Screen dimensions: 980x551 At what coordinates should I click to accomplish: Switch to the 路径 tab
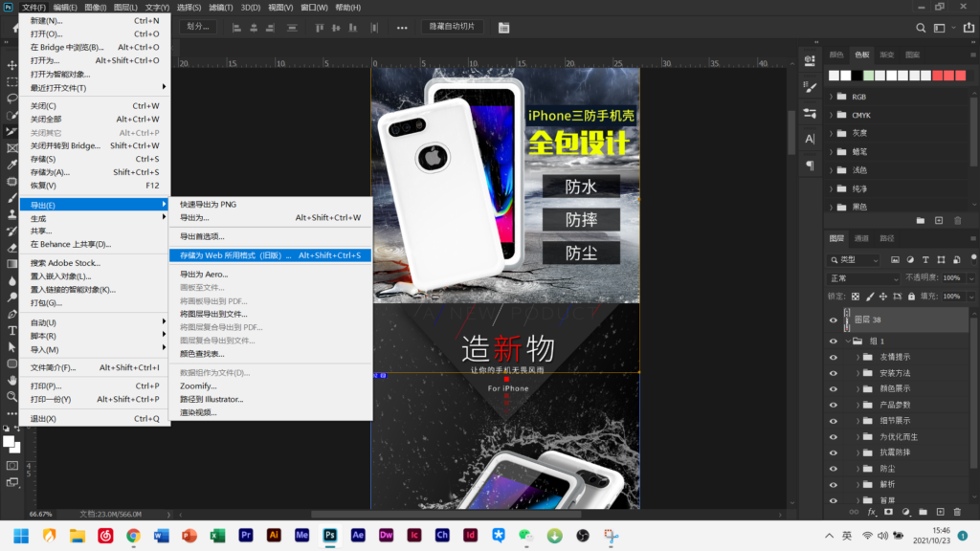[887, 238]
